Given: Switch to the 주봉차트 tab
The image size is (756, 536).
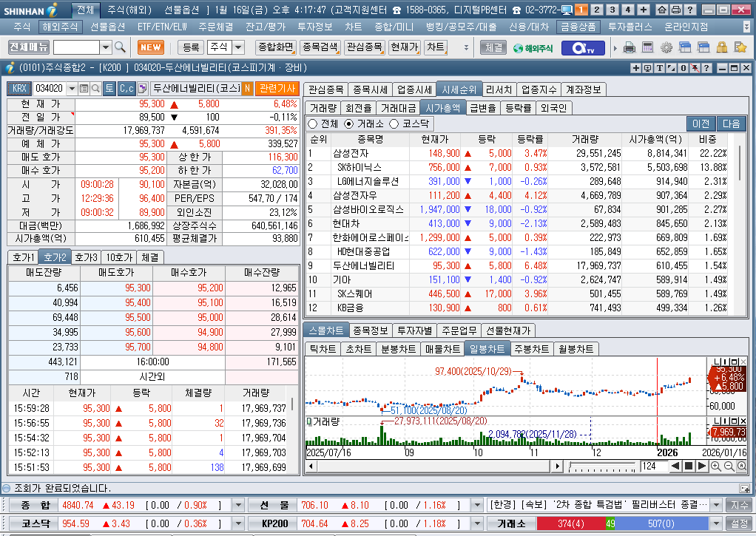Looking at the screenshot, I should (531, 349).
